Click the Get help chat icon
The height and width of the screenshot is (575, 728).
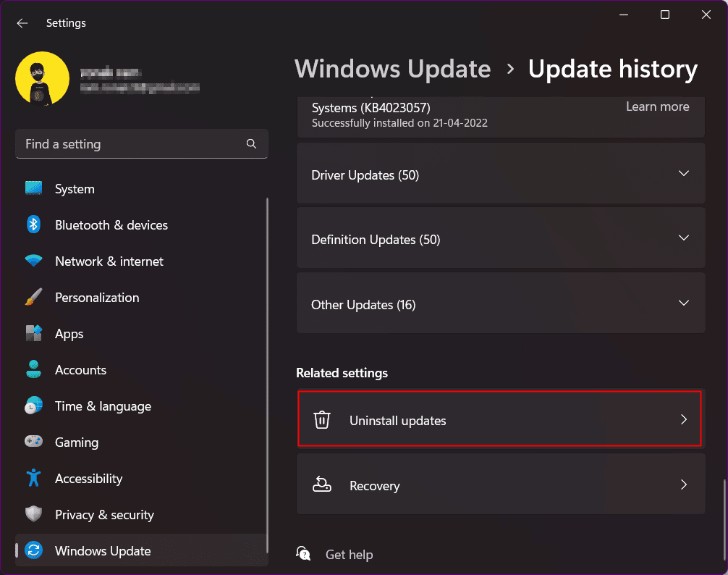coord(303,553)
